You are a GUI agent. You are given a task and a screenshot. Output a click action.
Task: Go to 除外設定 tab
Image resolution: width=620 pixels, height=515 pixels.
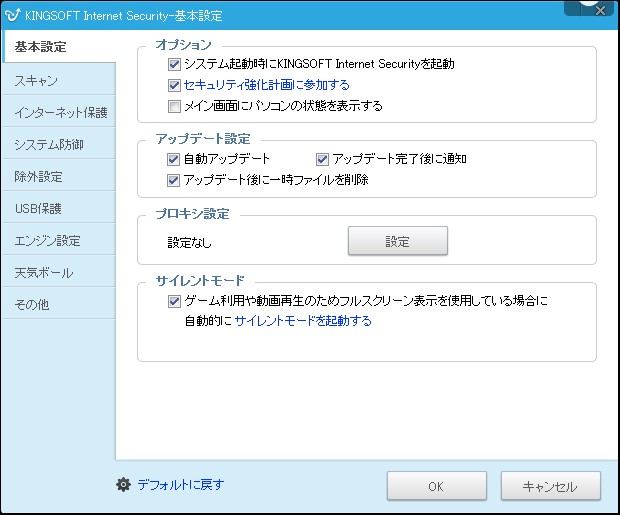[59, 176]
